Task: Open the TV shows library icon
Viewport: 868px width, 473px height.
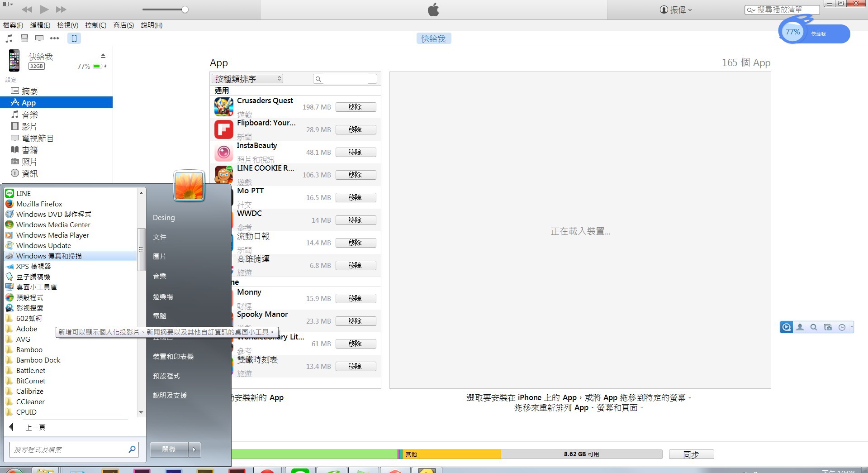Action: (39, 38)
